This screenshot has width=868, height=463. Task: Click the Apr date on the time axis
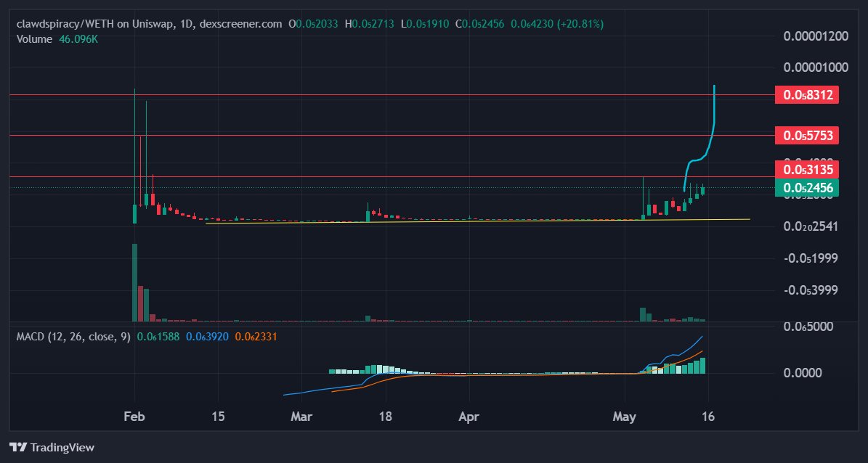[469, 415]
